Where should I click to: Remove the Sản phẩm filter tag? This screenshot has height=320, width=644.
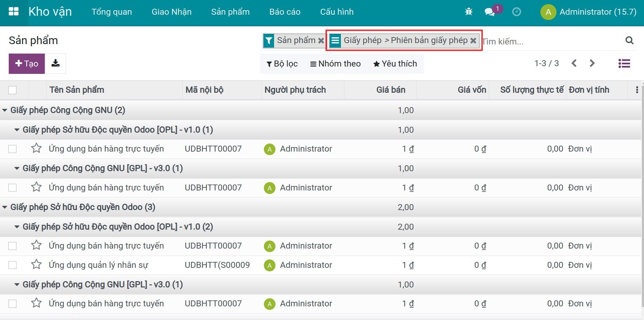click(x=321, y=41)
